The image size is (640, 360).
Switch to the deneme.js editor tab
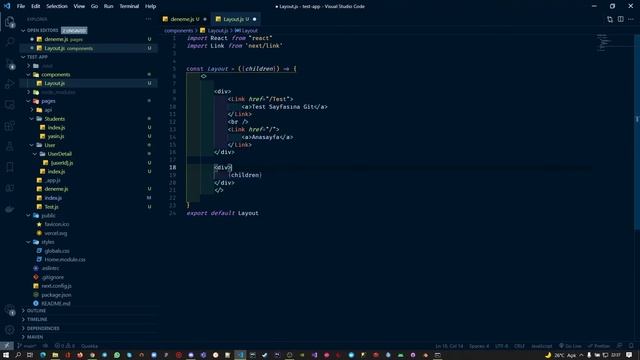tap(184, 19)
